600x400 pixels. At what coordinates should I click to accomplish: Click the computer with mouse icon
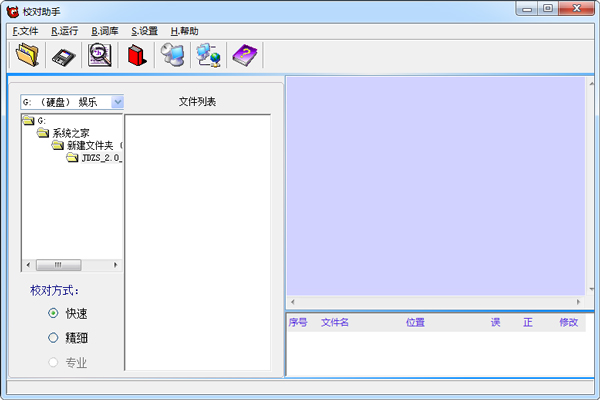[x=173, y=55]
